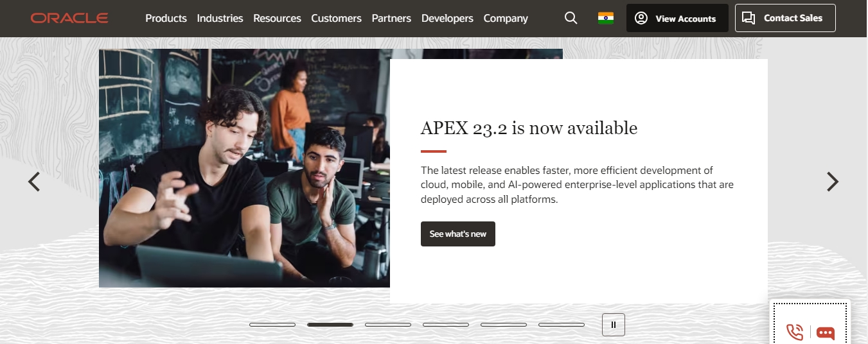The image size is (868, 344).
Task: Advance carousel with right arrow
Action: [833, 182]
